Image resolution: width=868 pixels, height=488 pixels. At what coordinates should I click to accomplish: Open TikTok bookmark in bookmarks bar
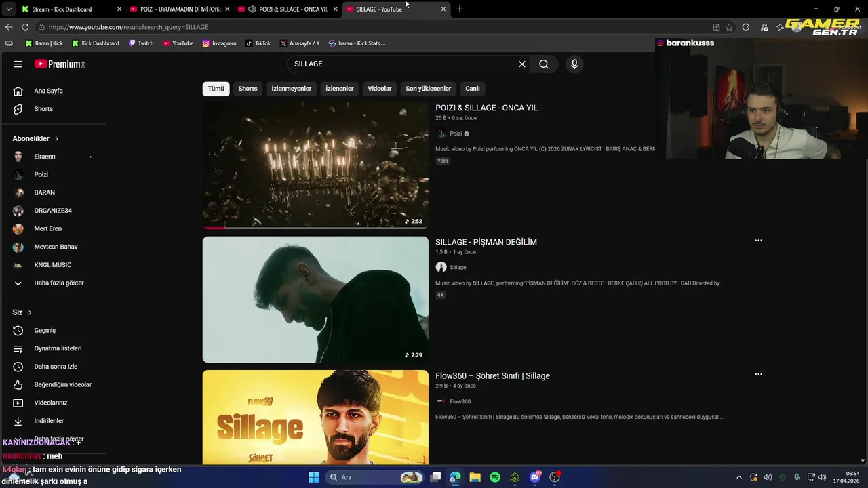(258, 43)
